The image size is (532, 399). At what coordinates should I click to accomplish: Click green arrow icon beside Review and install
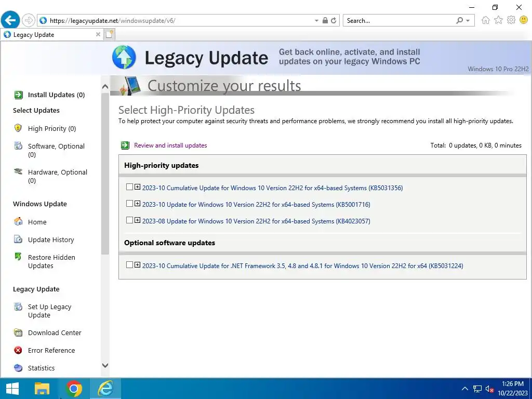(125, 145)
